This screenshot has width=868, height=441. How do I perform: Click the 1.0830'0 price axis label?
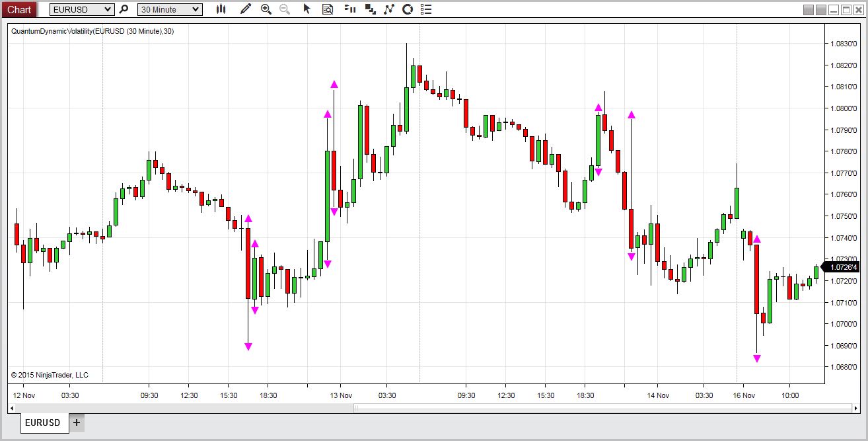(843, 43)
